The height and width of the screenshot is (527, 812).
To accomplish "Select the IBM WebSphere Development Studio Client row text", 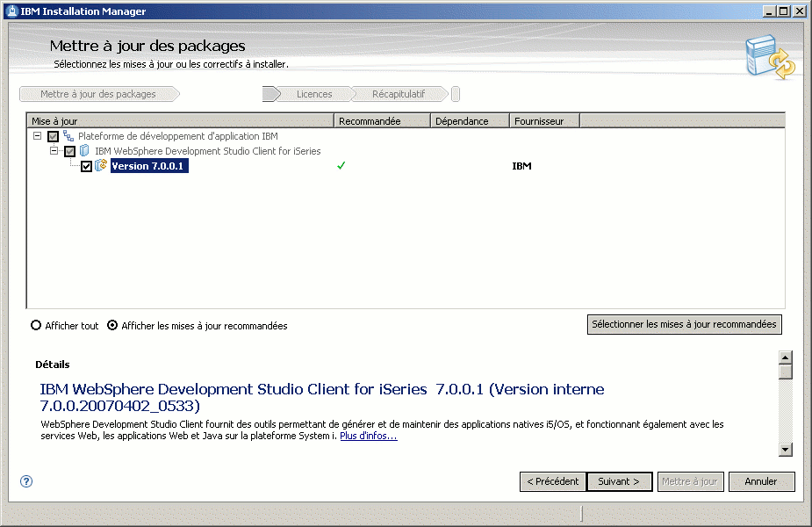I will tap(208, 151).
